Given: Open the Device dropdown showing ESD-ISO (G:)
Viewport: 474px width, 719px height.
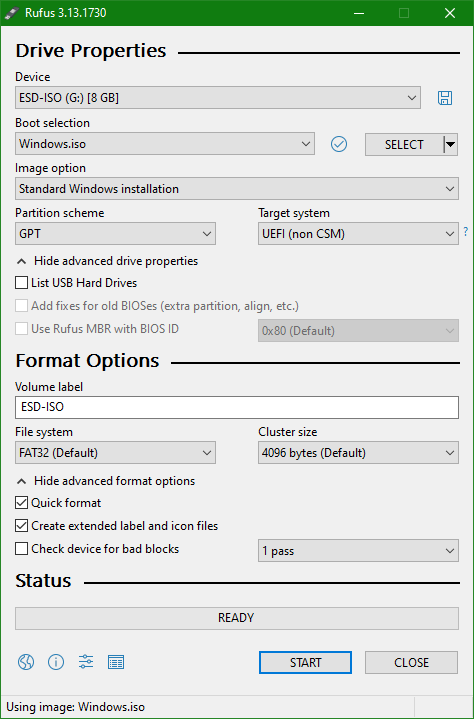Looking at the screenshot, I should (x=218, y=98).
